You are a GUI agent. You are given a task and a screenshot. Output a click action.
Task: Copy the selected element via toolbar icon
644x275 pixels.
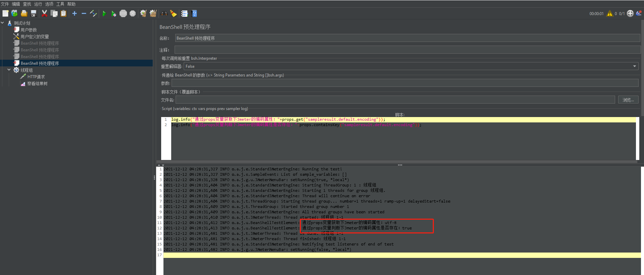[54, 13]
